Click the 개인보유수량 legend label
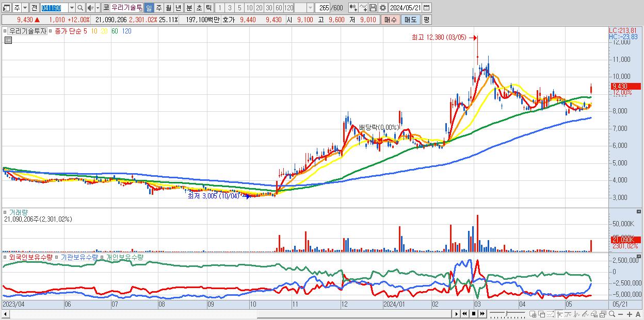This screenshot has height=320, width=644. tap(124, 257)
